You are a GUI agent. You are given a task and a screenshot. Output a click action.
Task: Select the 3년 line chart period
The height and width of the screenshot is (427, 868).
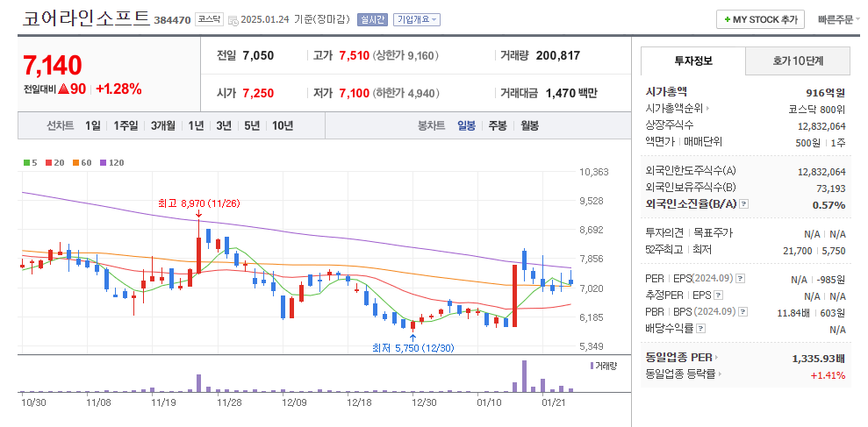click(x=224, y=125)
